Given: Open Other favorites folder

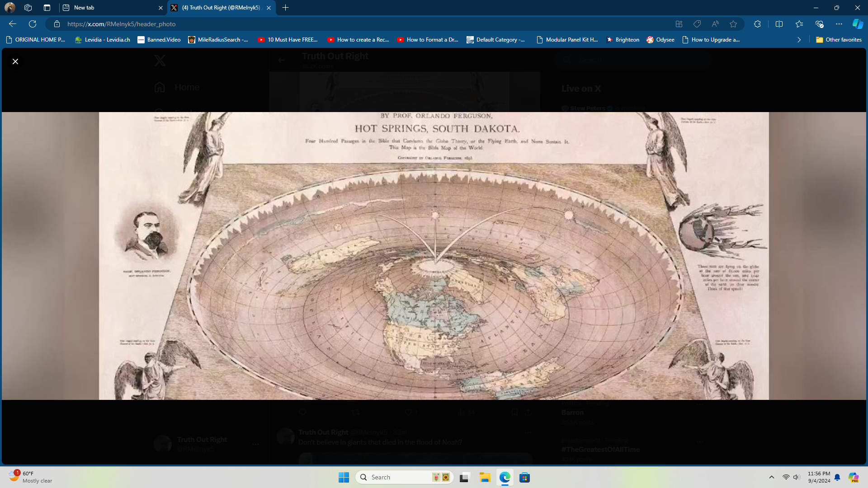Looking at the screenshot, I should click(839, 40).
